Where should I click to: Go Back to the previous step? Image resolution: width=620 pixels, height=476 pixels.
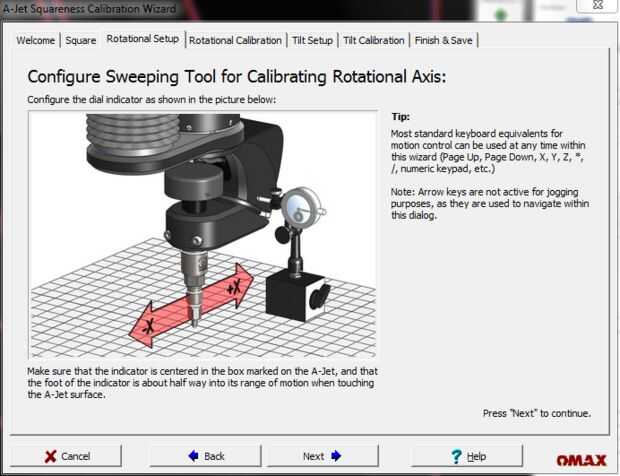(206, 456)
